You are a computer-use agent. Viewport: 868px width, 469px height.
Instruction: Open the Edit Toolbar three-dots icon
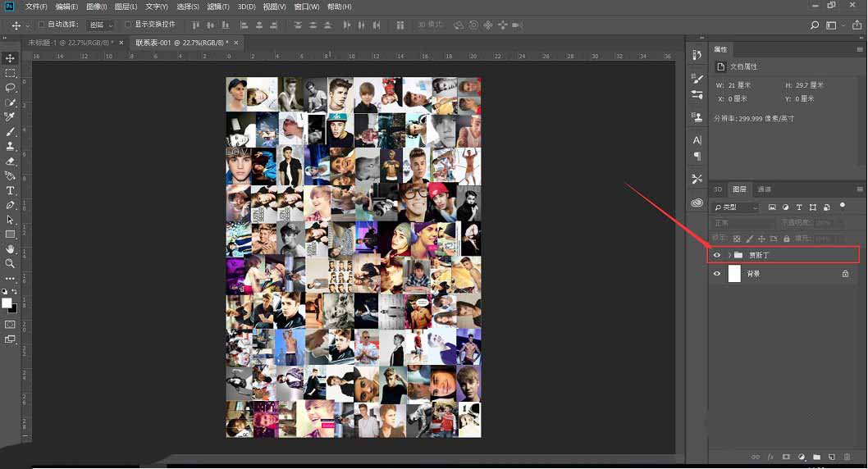coord(10,278)
